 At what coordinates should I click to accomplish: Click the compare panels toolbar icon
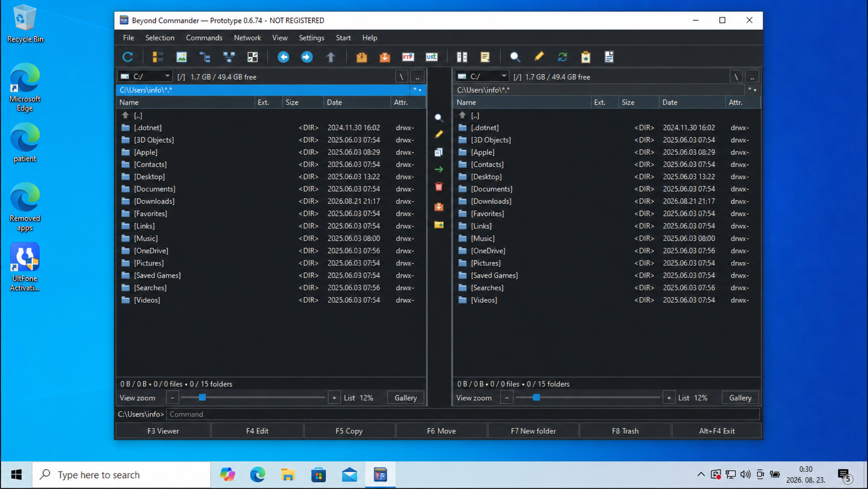(x=462, y=57)
